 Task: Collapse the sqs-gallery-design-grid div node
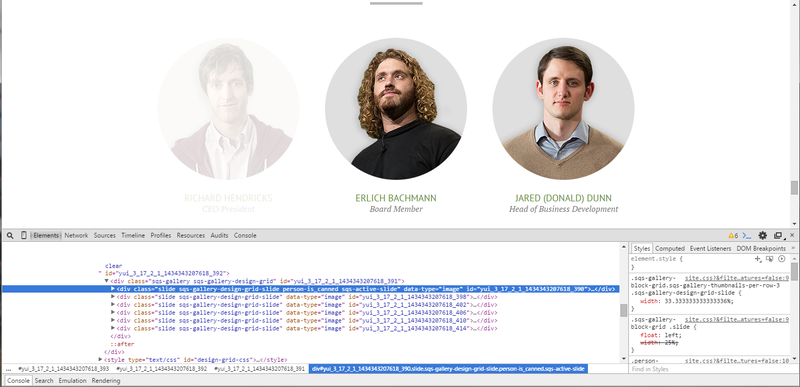pos(107,281)
